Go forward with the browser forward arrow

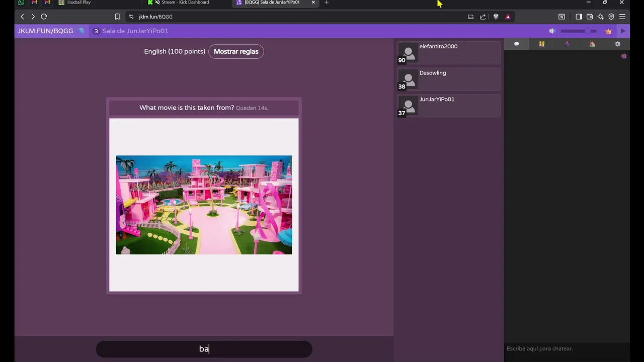click(33, 17)
